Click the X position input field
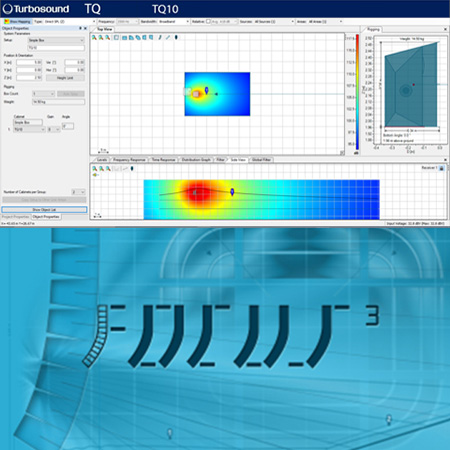This screenshot has height=450, width=450. (29, 62)
